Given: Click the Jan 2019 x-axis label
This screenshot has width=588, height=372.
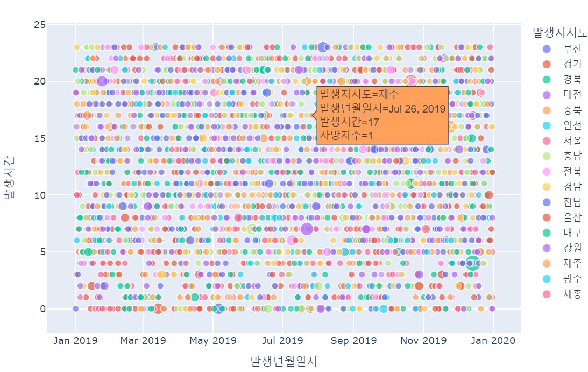Looking at the screenshot, I should [x=75, y=340].
